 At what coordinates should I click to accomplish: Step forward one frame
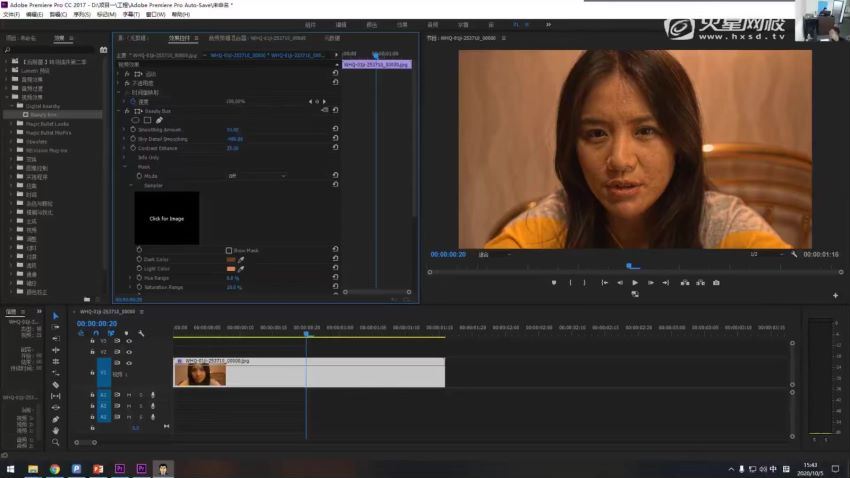pos(651,283)
